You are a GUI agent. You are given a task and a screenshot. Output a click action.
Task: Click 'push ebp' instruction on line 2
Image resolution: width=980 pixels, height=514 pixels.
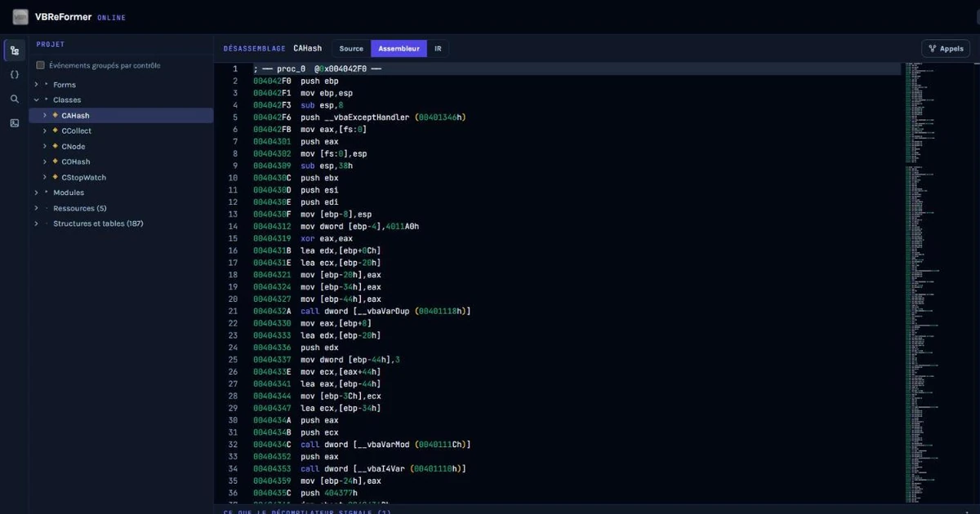(x=319, y=82)
